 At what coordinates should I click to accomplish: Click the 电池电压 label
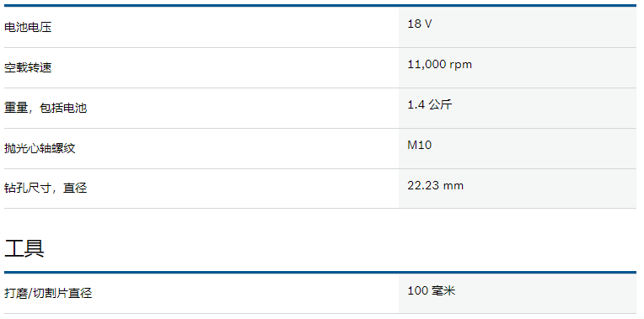(x=28, y=28)
